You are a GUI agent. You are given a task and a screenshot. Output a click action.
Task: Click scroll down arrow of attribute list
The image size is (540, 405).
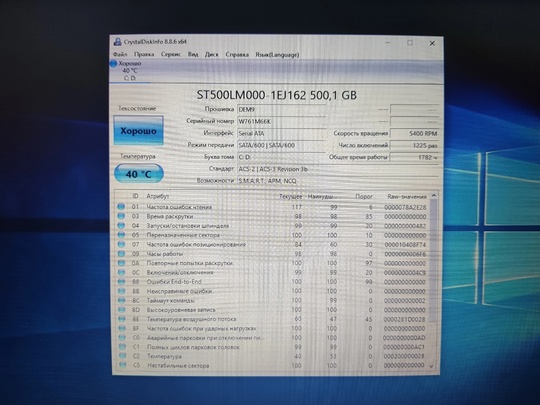coord(432,366)
